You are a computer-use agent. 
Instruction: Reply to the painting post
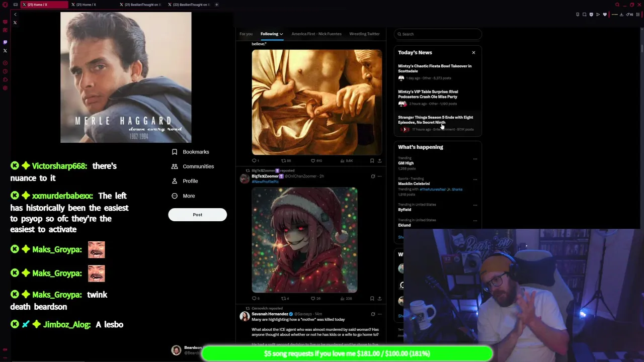tap(254, 161)
